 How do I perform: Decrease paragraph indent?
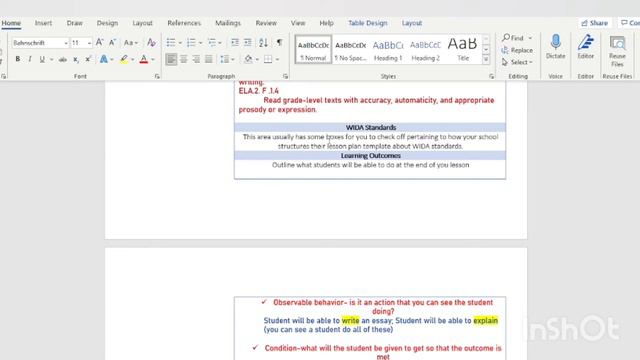[x=235, y=42]
